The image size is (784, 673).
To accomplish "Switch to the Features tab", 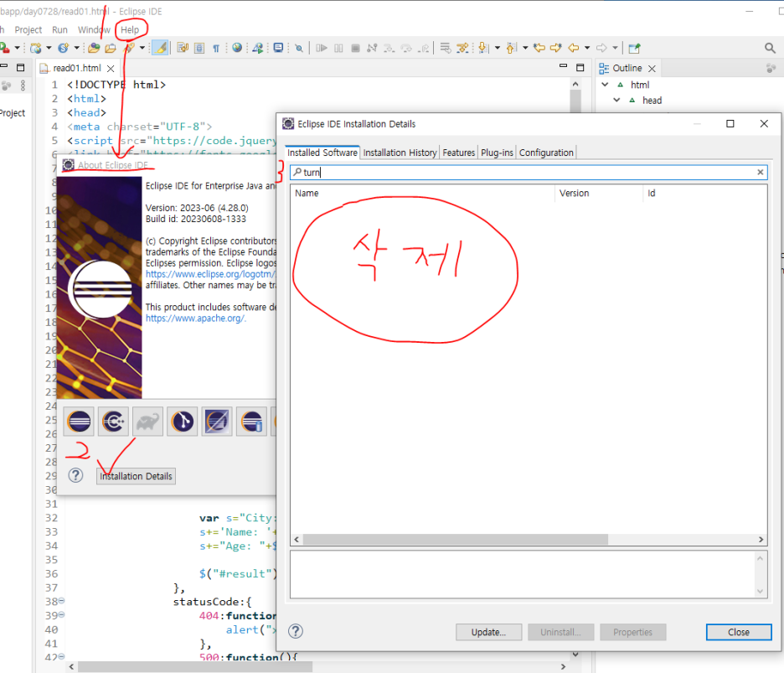I will click(458, 153).
